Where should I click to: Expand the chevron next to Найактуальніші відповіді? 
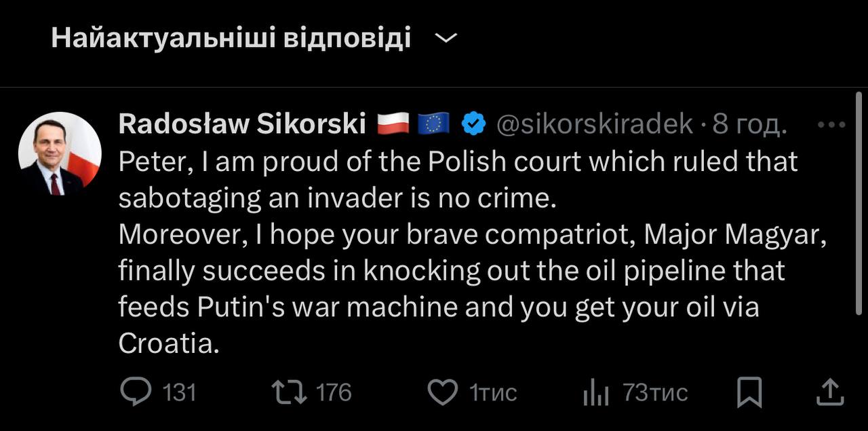point(446,39)
